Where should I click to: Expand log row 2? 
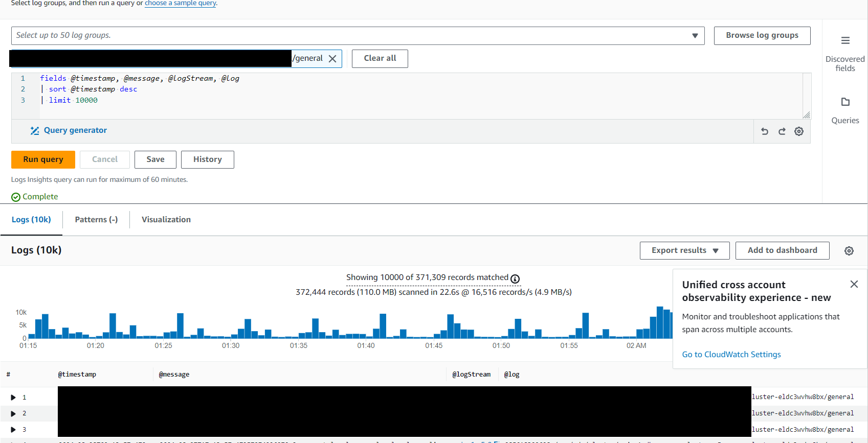coord(13,413)
